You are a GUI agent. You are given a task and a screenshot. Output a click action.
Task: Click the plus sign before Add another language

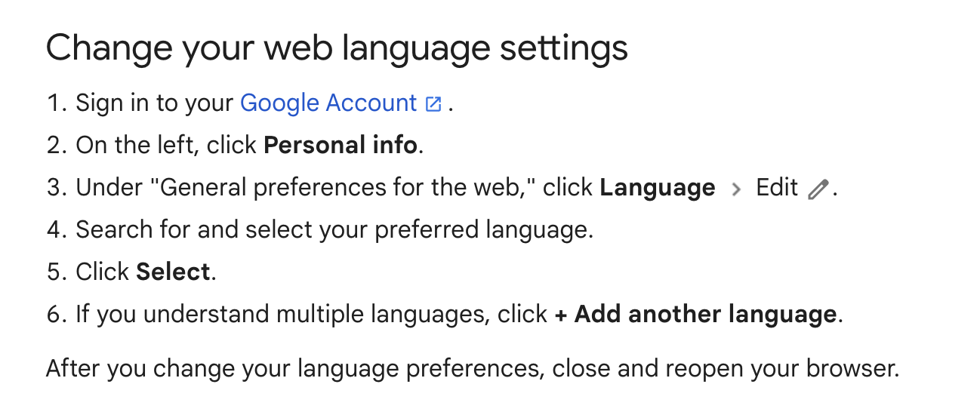(561, 315)
